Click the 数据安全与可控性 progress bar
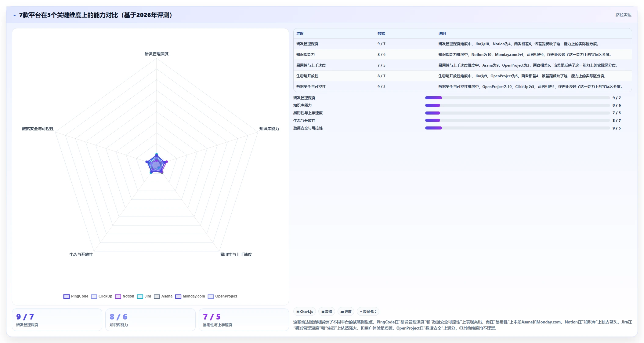Viewport: 644px width, 343px height. point(517,128)
